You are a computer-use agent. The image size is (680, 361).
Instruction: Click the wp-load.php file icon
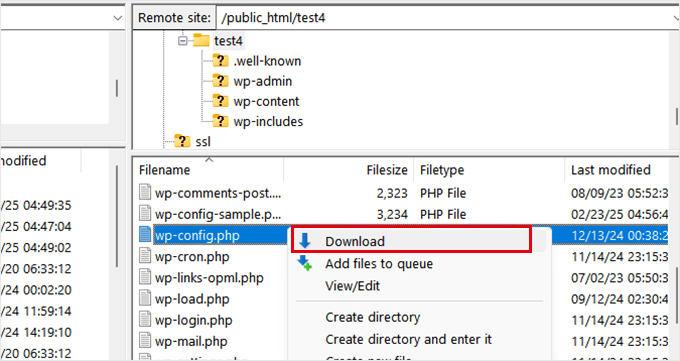(145, 298)
